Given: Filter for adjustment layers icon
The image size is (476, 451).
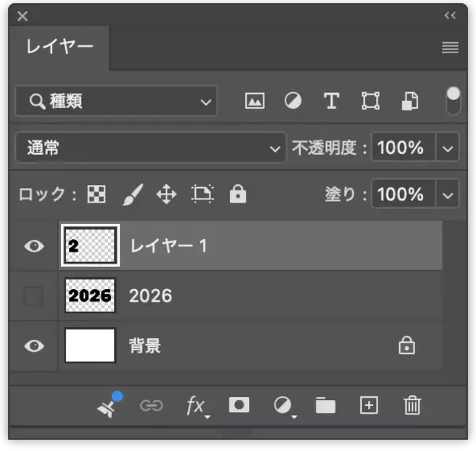Looking at the screenshot, I should pos(293,101).
